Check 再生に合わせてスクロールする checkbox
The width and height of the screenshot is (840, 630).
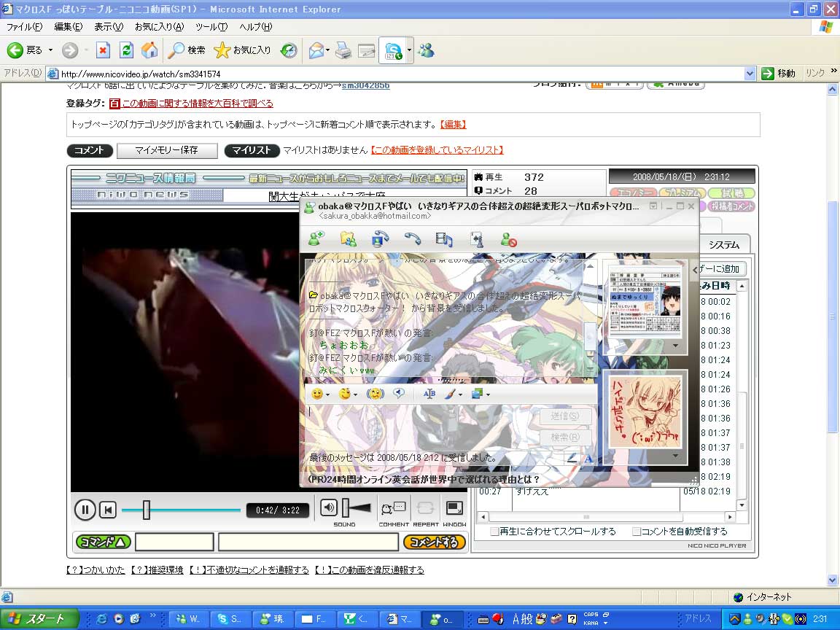coord(495,532)
